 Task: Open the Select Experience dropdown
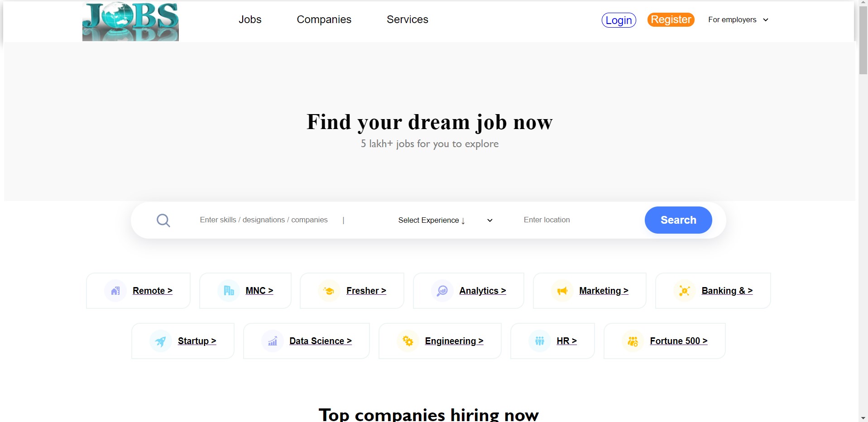click(430, 220)
